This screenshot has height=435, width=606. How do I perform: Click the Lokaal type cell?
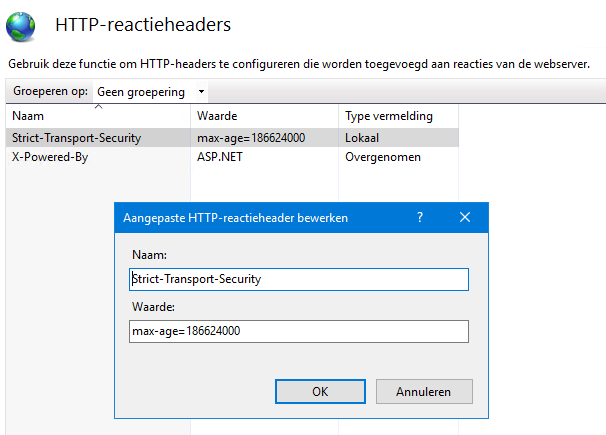tap(362, 138)
